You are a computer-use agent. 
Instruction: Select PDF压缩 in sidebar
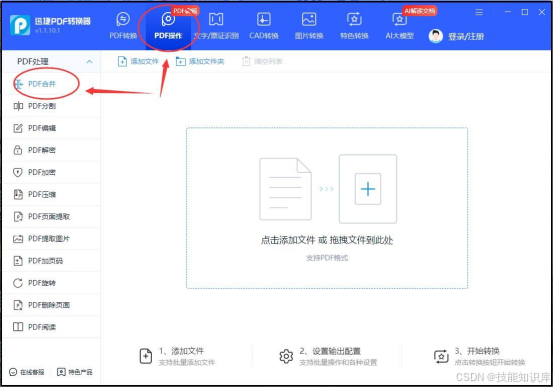click(x=51, y=194)
